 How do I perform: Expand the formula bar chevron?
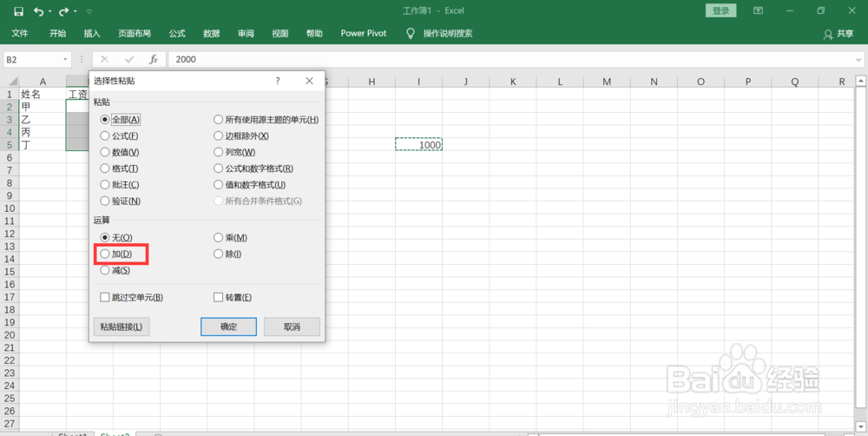point(858,59)
